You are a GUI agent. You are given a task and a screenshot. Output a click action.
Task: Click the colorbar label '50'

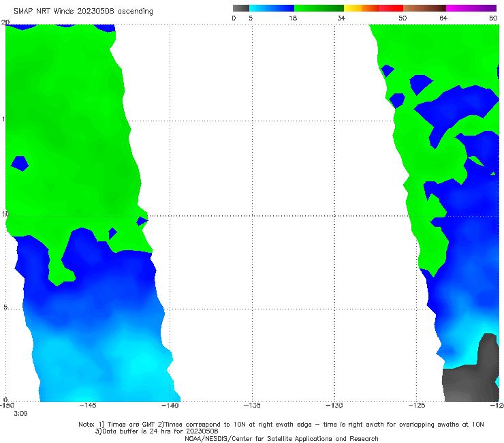click(x=403, y=18)
